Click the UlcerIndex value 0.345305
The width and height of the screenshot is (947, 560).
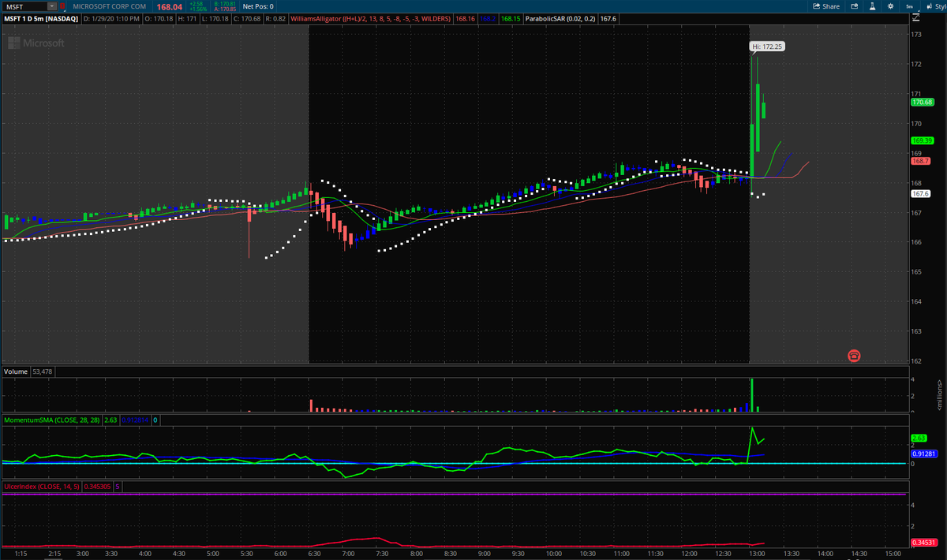click(x=97, y=487)
